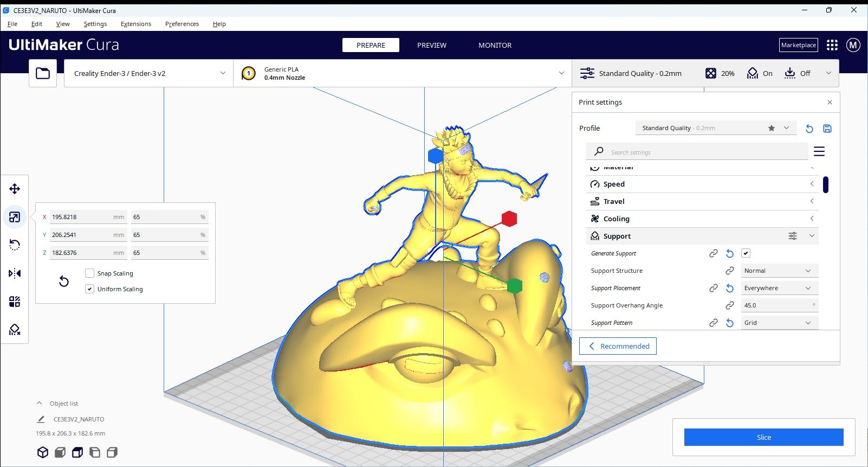The width and height of the screenshot is (868, 467).
Task: Open the printer selection dropdown
Action: [x=148, y=73]
